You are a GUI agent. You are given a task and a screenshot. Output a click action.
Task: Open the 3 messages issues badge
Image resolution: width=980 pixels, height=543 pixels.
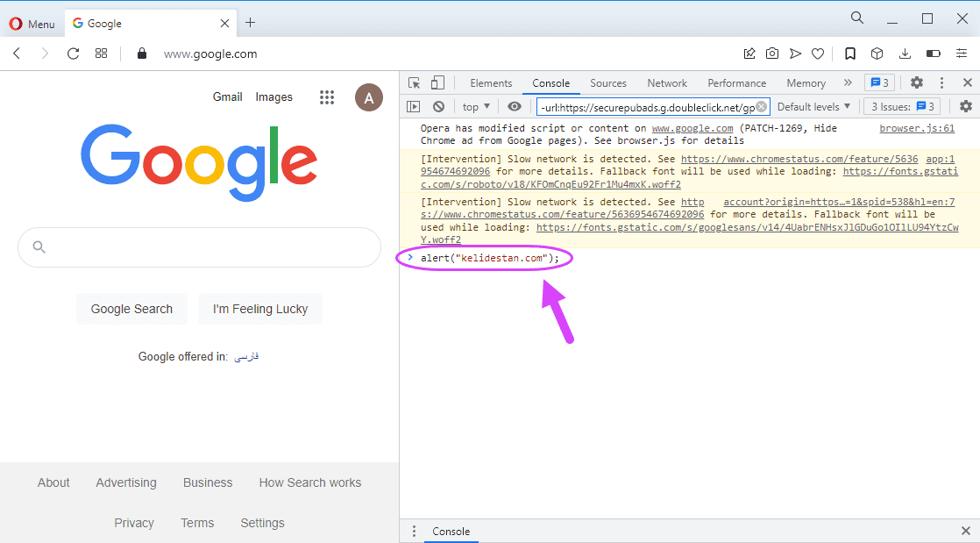(879, 83)
